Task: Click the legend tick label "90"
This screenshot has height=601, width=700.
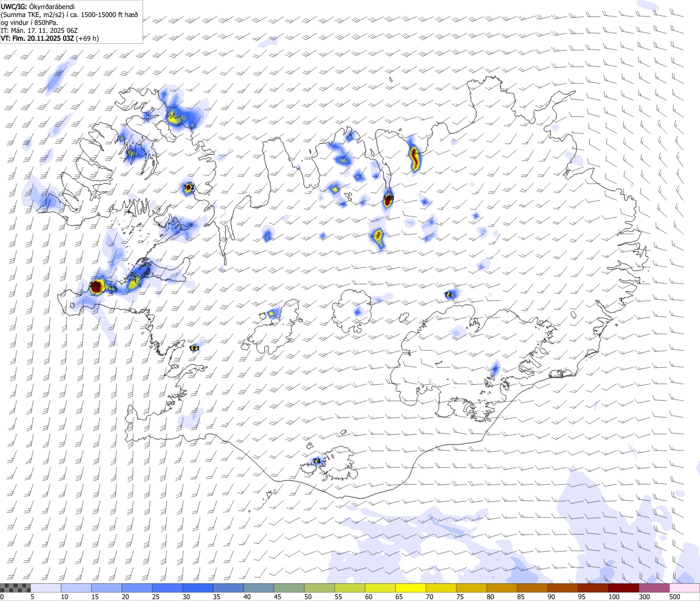Action: (x=551, y=597)
